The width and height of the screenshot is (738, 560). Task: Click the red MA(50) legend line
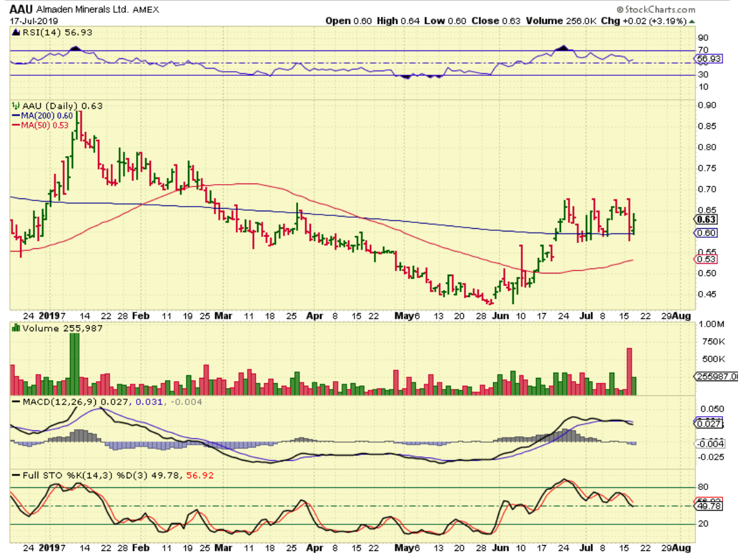click(x=16, y=124)
